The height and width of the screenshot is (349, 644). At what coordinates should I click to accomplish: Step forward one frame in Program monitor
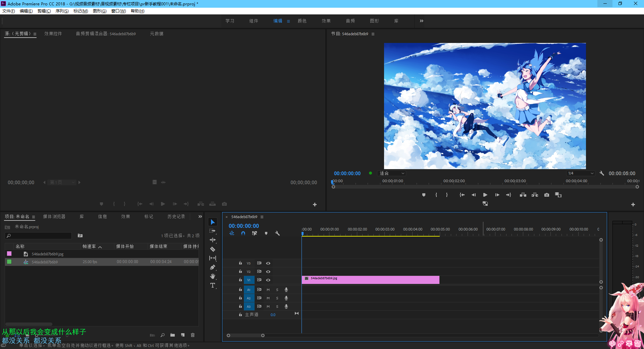click(x=497, y=195)
